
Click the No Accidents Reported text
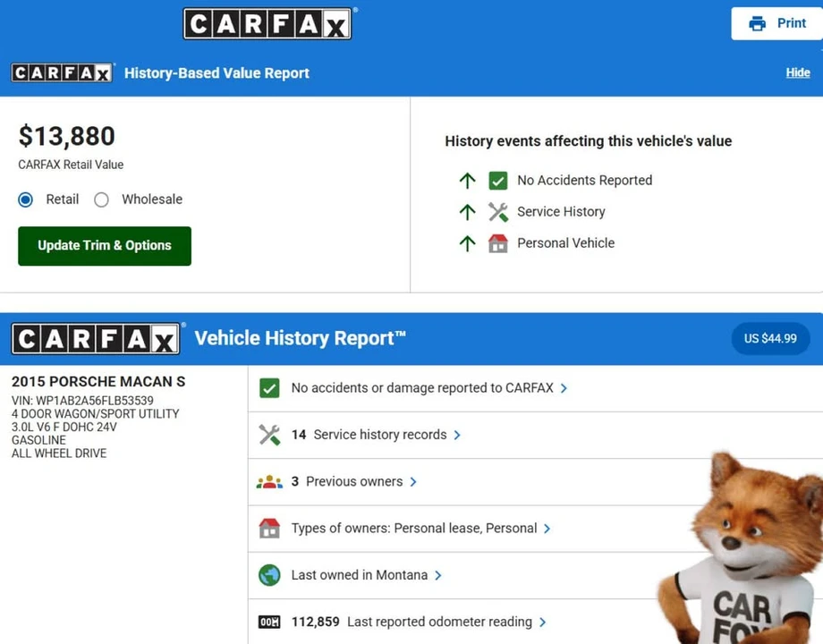(x=585, y=181)
